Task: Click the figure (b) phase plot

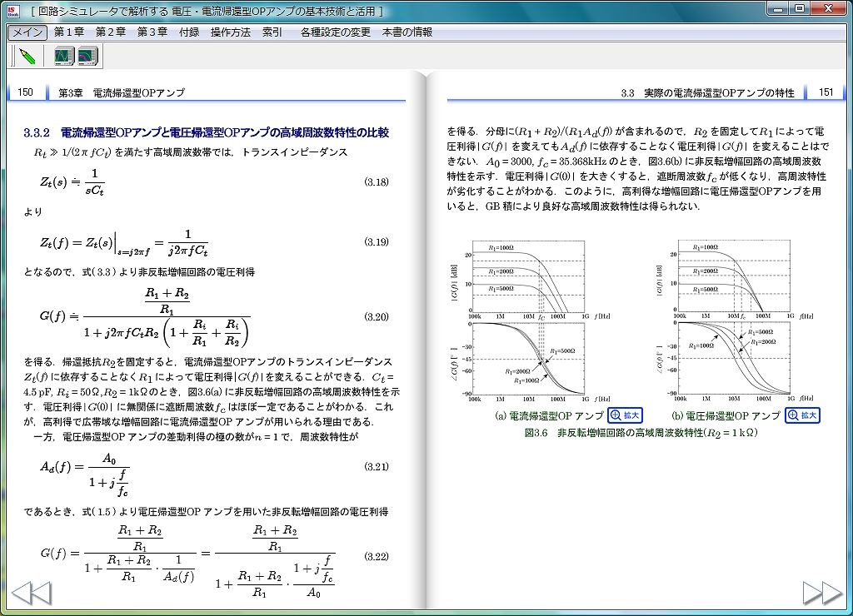Action: tap(733, 358)
